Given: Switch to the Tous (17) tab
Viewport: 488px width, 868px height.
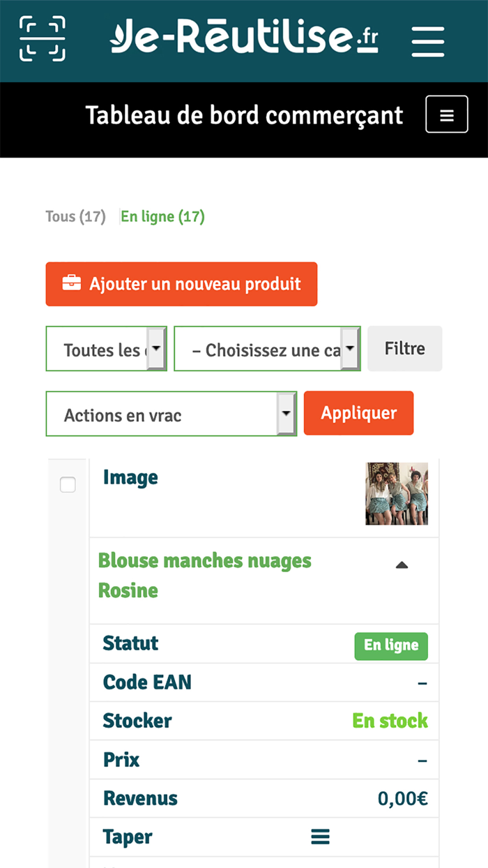Looking at the screenshot, I should tap(75, 216).
